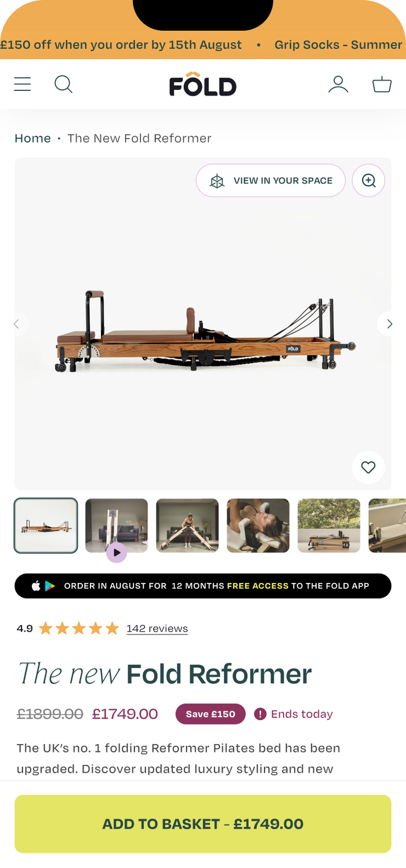
Task: Open the hamburger navigation menu
Action: [23, 85]
